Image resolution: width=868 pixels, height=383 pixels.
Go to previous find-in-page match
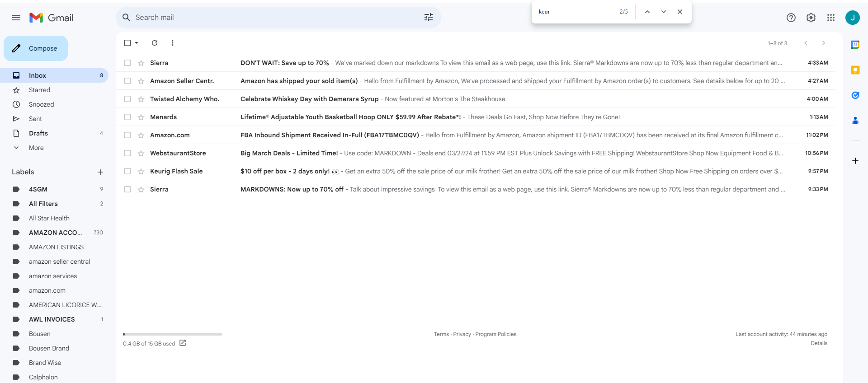coord(647,12)
